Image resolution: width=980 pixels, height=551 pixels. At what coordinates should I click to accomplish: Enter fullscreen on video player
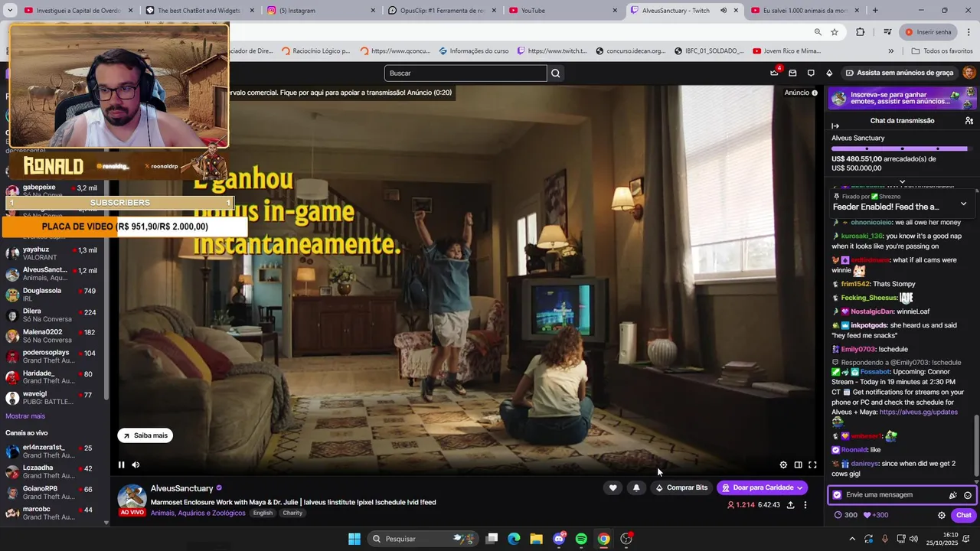812,465
